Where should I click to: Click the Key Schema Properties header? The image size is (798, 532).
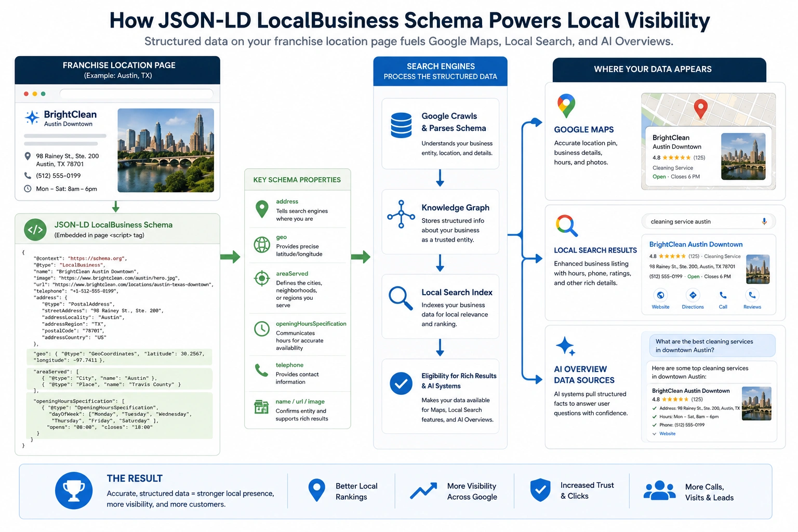click(x=298, y=180)
